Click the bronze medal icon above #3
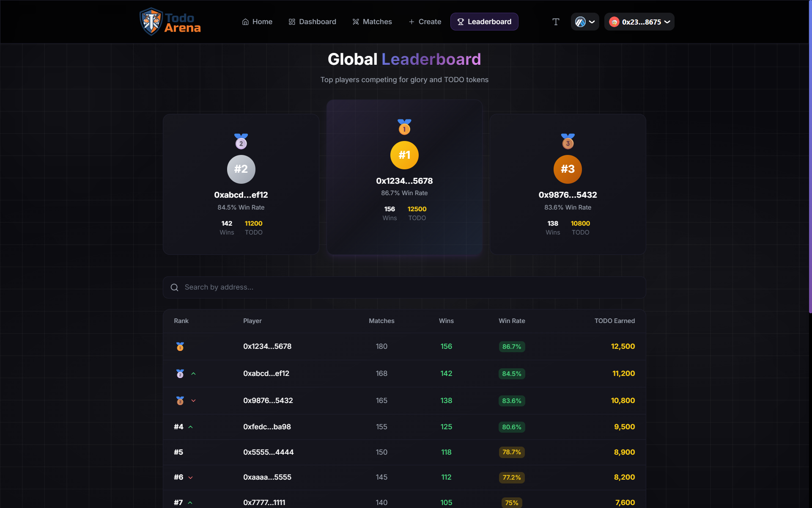The width and height of the screenshot is (812, 508). [568, 141]
